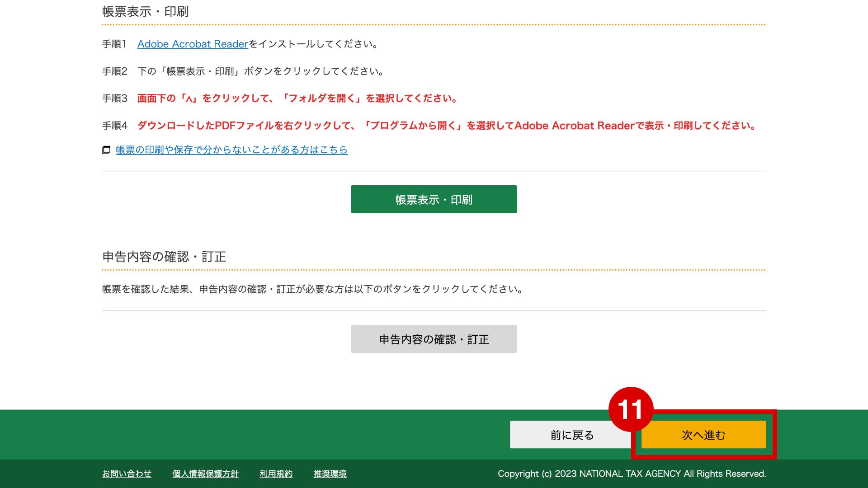This screenshot has width=868, height=488.
Task: Open the 帳票の印刷や保存で分からないこと help link
Action: click(231, 150)
